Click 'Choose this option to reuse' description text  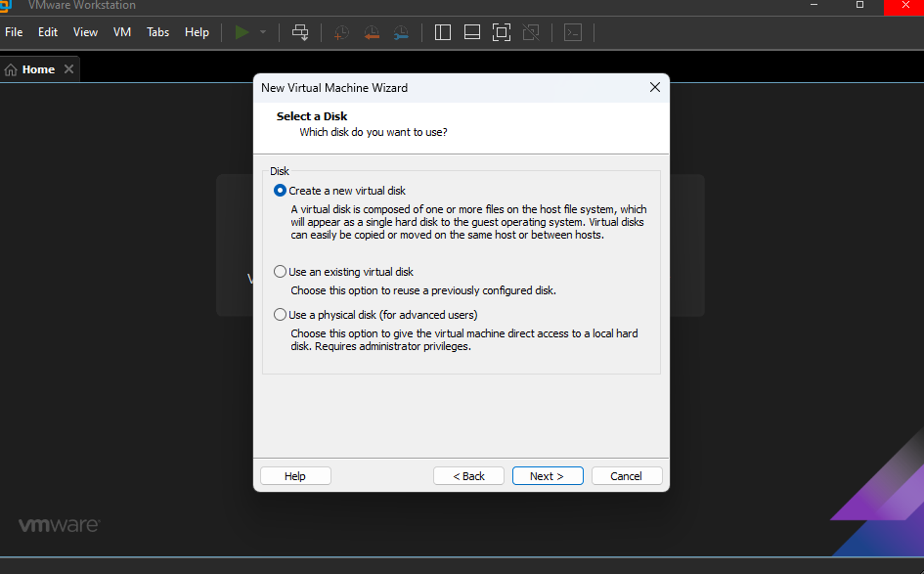point(423,290)
